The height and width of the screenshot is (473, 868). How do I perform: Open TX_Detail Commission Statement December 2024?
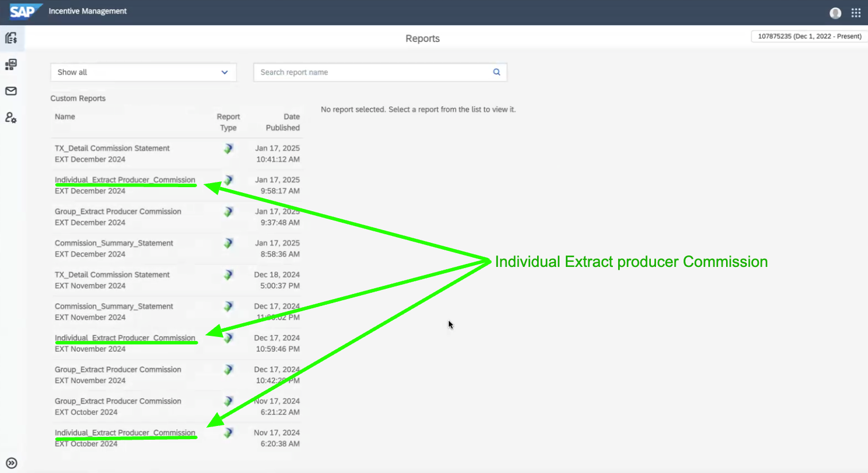pyautogui.click(x=112, y=148)
